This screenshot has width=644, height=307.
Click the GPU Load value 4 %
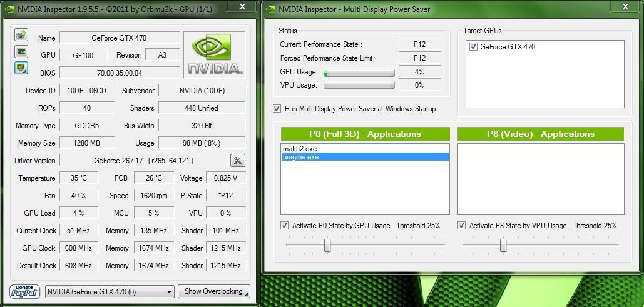coord(79,213)
